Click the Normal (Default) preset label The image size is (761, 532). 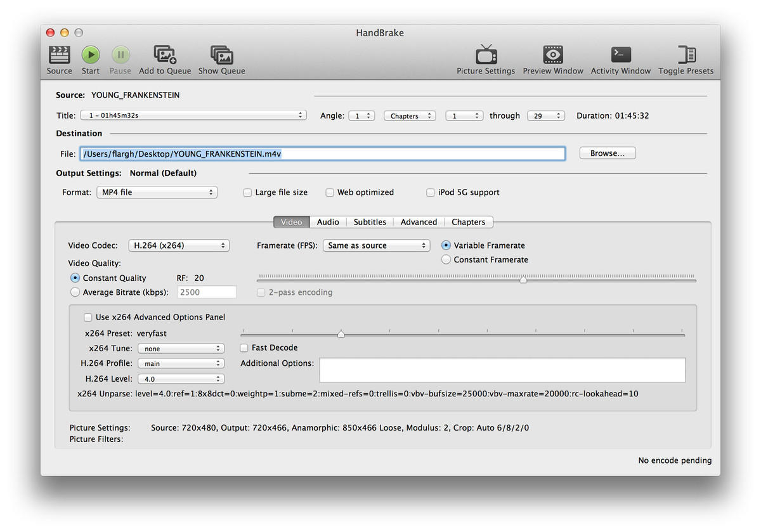click(163, 173)
